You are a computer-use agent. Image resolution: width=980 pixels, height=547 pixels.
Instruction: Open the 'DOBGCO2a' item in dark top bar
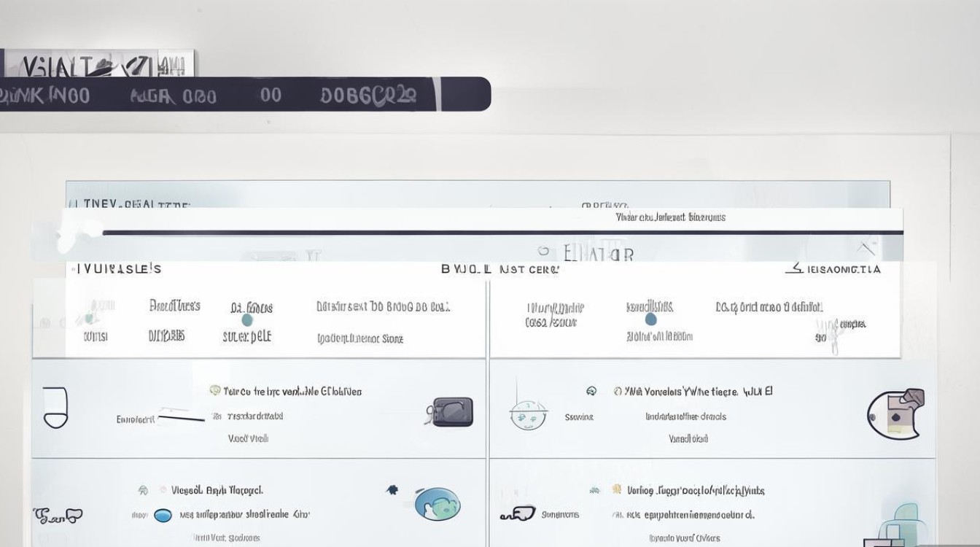(x=369, y=95)
